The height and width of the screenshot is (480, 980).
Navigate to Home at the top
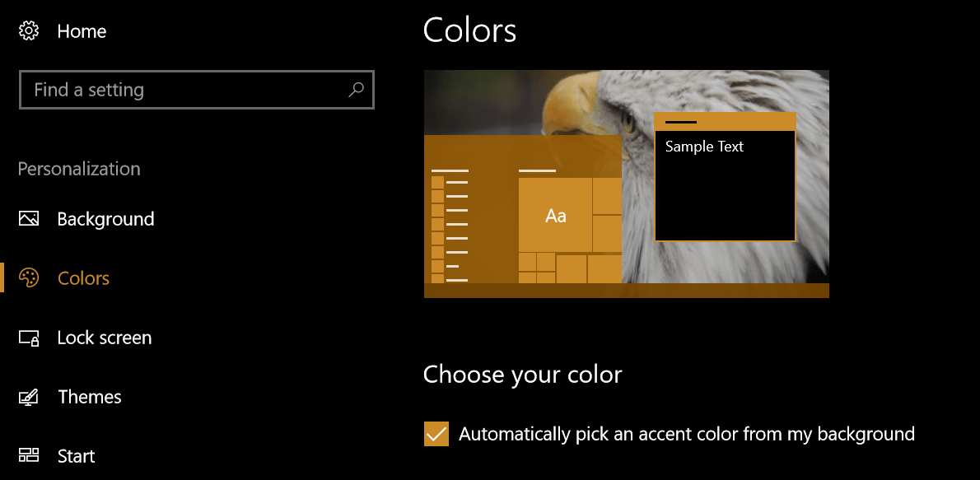pos(82,30)
